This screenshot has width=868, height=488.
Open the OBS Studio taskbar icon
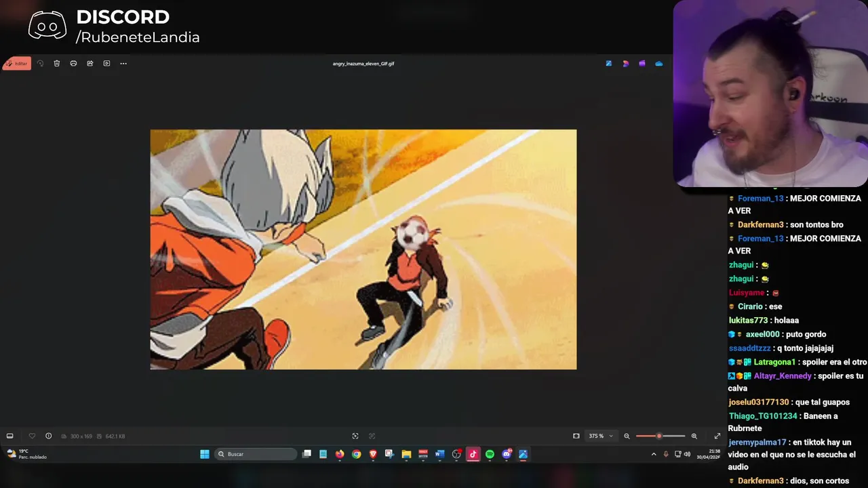(x=456, y=454)
